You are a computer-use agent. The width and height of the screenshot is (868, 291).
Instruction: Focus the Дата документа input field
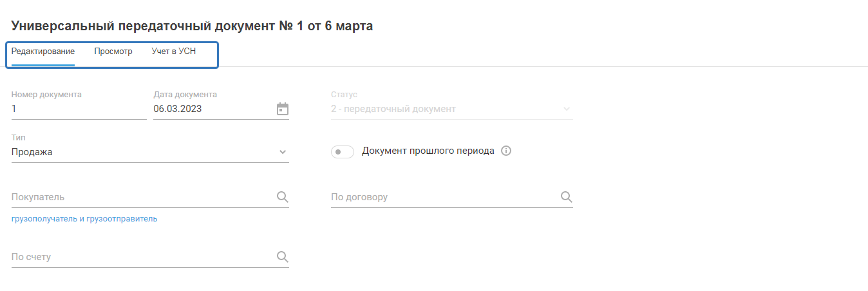pyautogui.click(x=212, y=109)
